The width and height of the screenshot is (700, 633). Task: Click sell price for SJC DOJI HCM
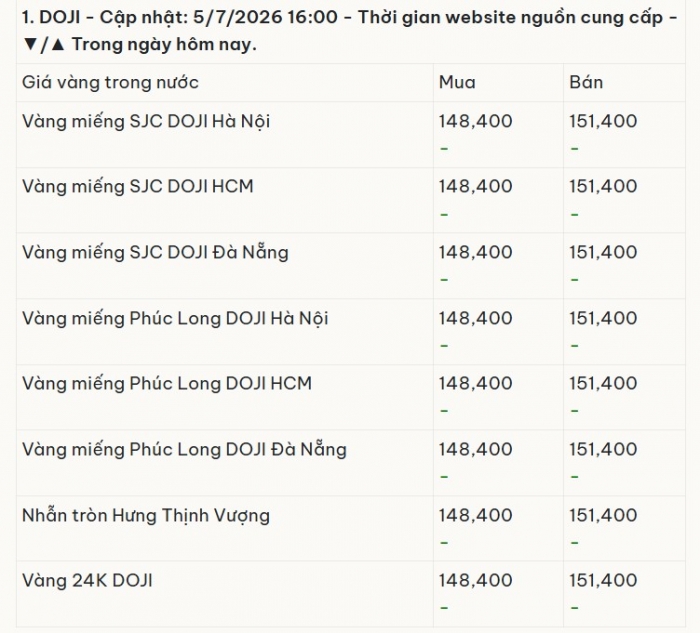pyautogui.click(x=603, y=187)
